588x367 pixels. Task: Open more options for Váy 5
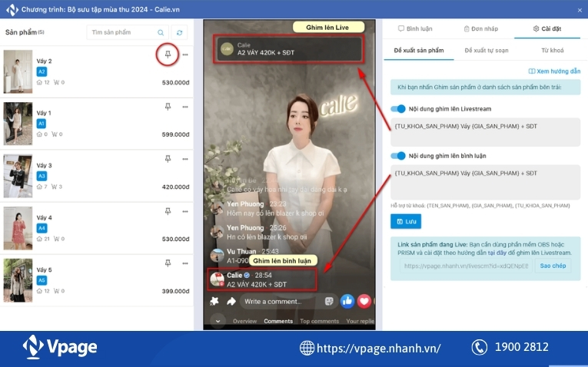[185, 263]
